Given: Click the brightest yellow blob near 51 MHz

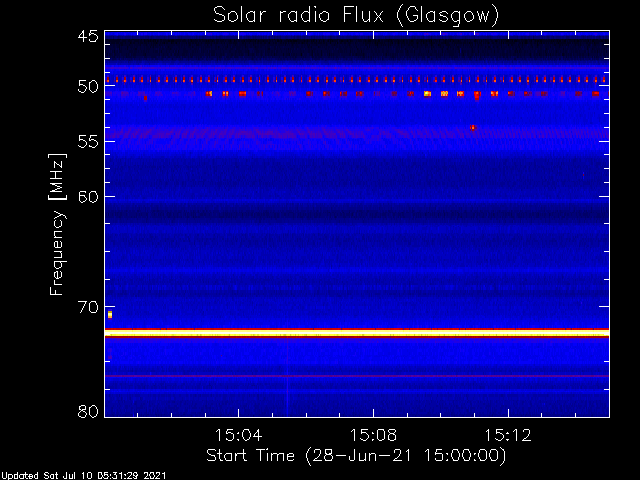Looking at the screenshot, I should tap(427, 94).
